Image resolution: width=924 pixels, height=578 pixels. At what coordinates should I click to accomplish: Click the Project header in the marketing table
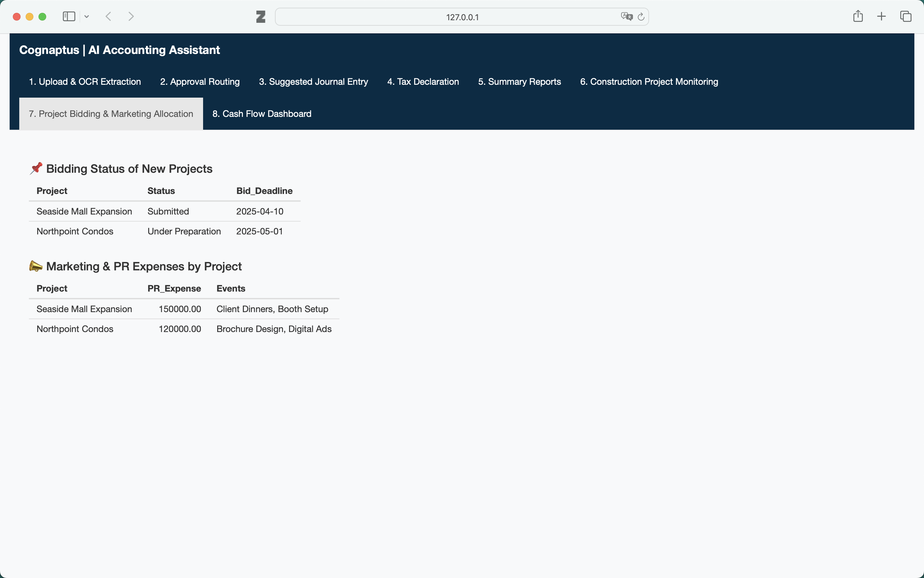(52, 288)
